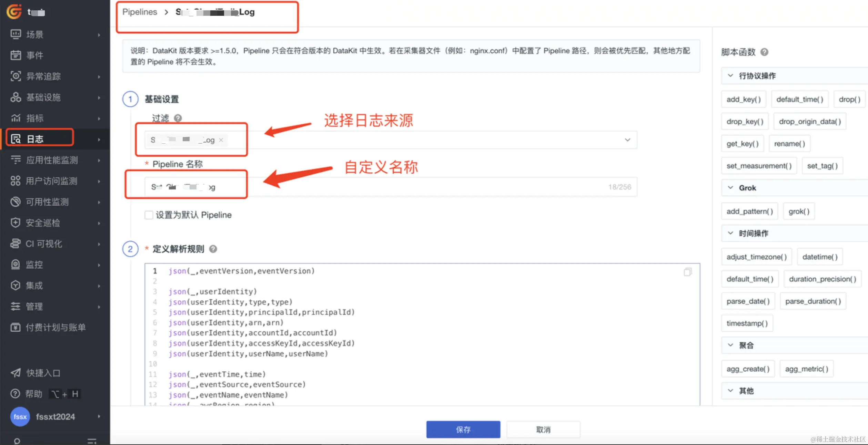
Task: Open the 过滤 log source dropdown
Action: [x=627, y=140]
